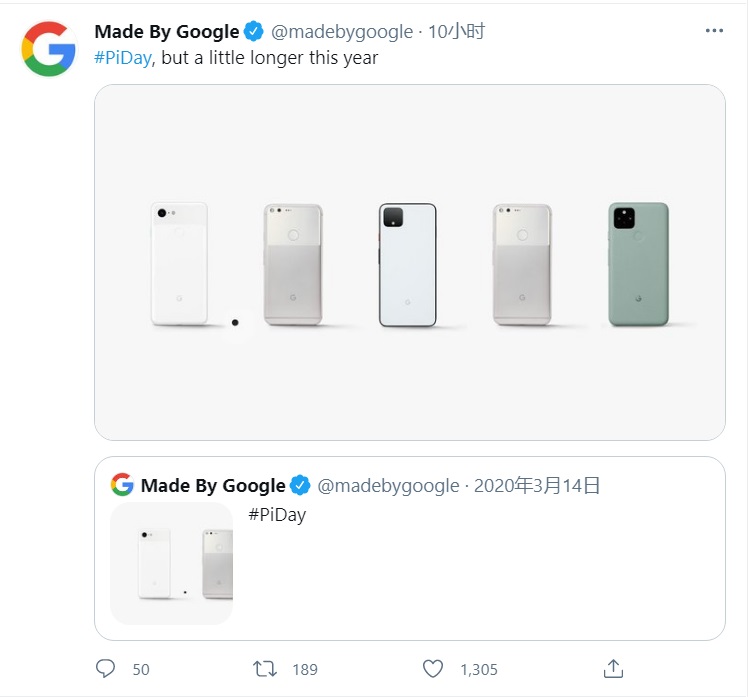Click the 10小时 timestamp link
Viewport: 749px width, 697px height.
point(456,32)
